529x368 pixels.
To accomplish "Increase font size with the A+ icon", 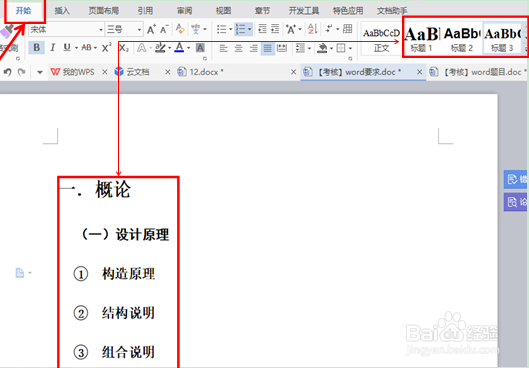I will pyautogui.click(x=151, y=30).
